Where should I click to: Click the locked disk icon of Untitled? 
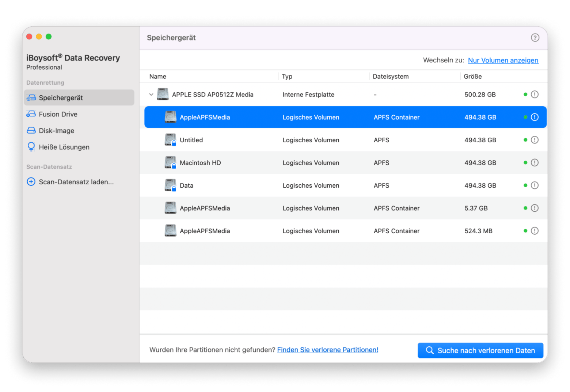170,140
